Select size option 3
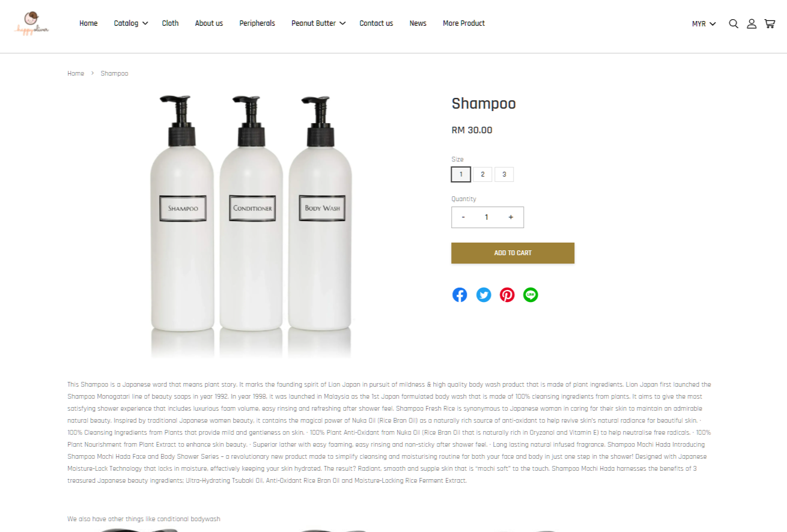Screen dimensions: 787x532 point(504,175)
